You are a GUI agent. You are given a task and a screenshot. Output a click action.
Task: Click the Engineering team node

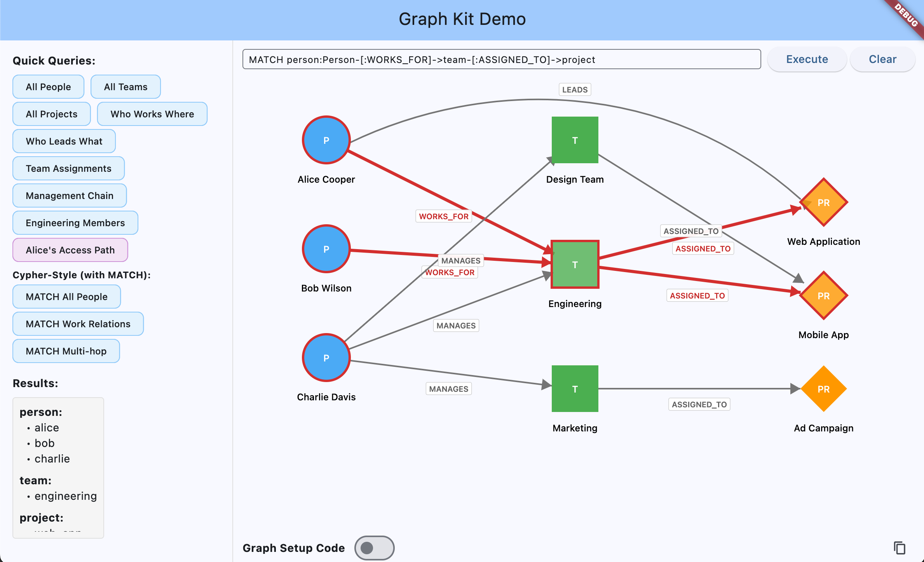click(x=575, y=264)
